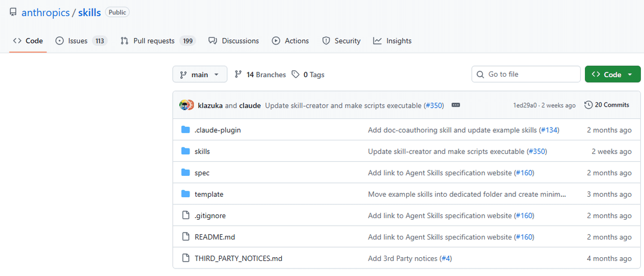This screenshot has height=276, width=644.
Task: Click the file icon for .gitignore
Action: pos(186,215)
